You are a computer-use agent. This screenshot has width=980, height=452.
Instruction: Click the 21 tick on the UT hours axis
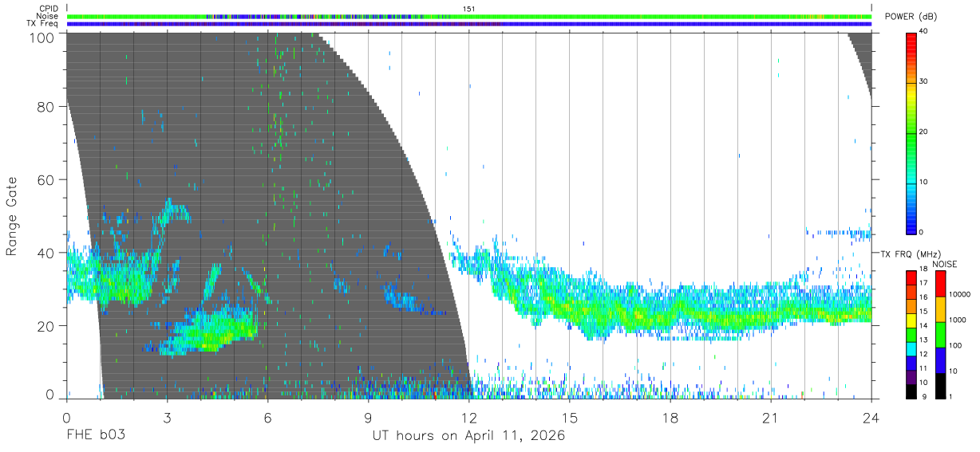pyautogui.click(x=771, y=417)
